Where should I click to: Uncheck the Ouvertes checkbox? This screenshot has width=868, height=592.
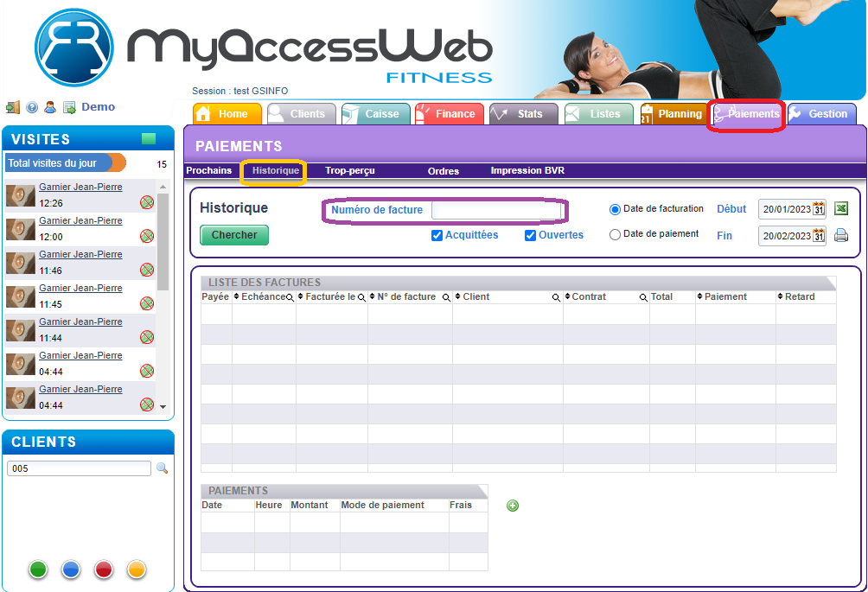click(531, 235)
